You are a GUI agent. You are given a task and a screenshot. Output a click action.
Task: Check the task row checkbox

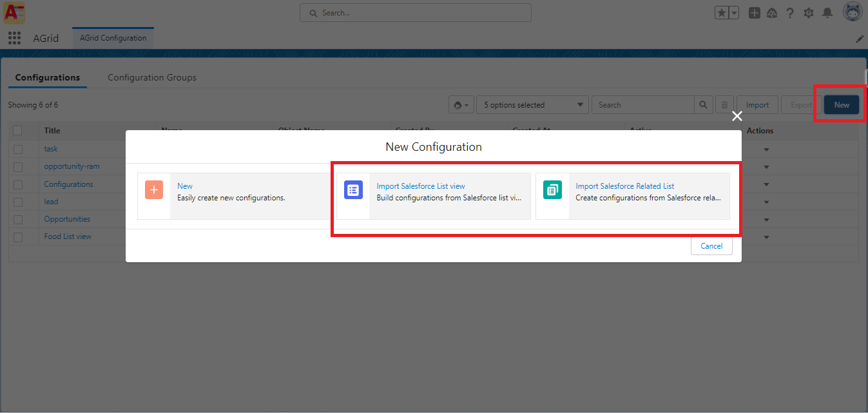[x=17, y=149]
